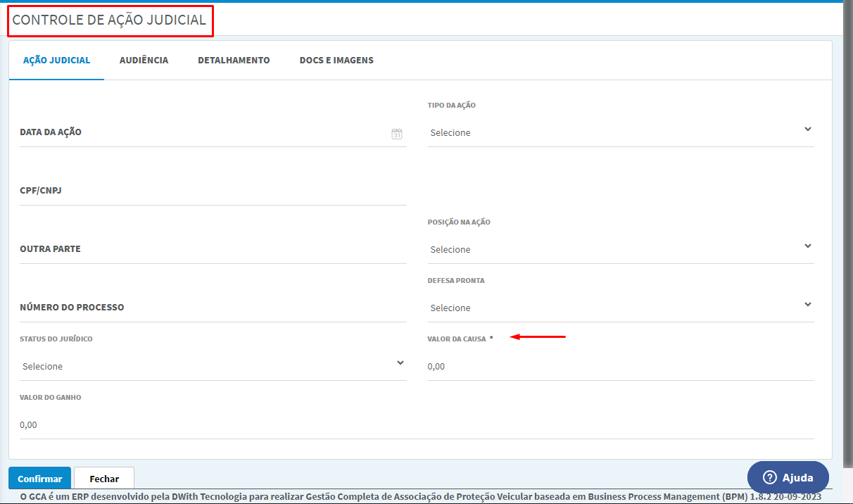
Task: Click the Status do Jurídico label
Action: pyautogui.click(x=56, y=339)
